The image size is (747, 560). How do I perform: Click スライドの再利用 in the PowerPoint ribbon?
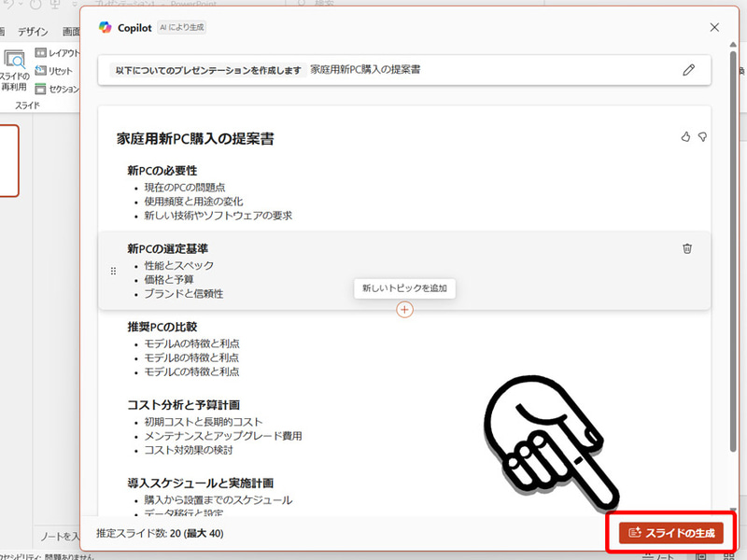14,72
